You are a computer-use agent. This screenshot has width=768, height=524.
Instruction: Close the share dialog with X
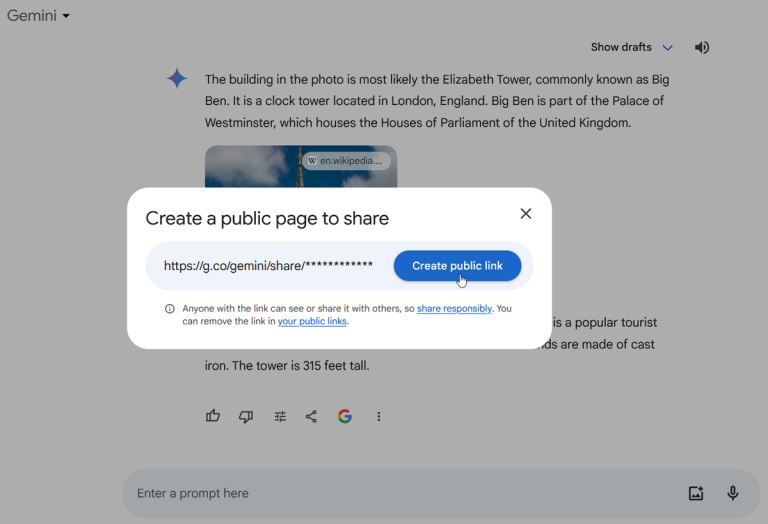(x=526, y=214)
